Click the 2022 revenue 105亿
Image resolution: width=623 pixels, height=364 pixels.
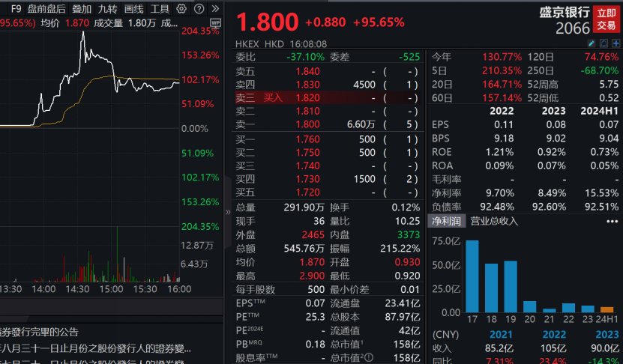(553, 348)
